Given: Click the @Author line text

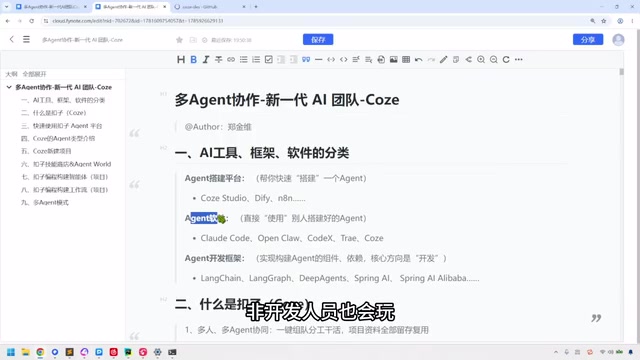Looking at the screenshot, I should [x=218, y=127].
